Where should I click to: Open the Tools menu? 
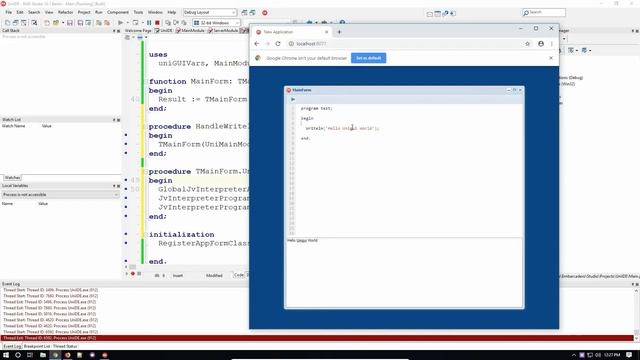(x=138, y=13)
